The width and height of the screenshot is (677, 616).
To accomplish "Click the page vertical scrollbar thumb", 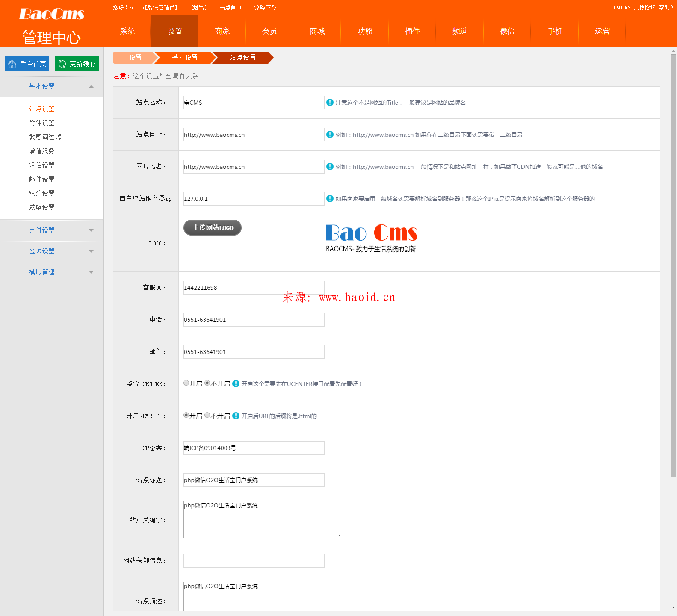I will click(673, 265).
